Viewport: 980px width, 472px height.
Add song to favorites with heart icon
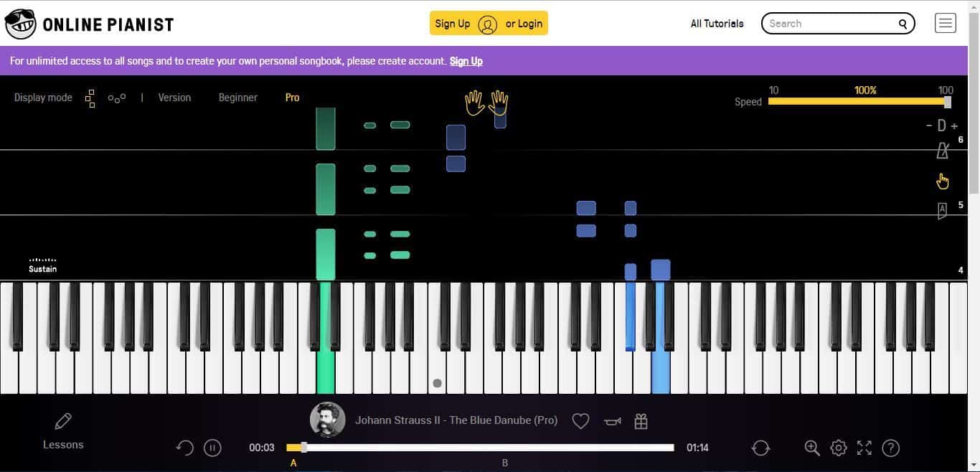(580, 421)
